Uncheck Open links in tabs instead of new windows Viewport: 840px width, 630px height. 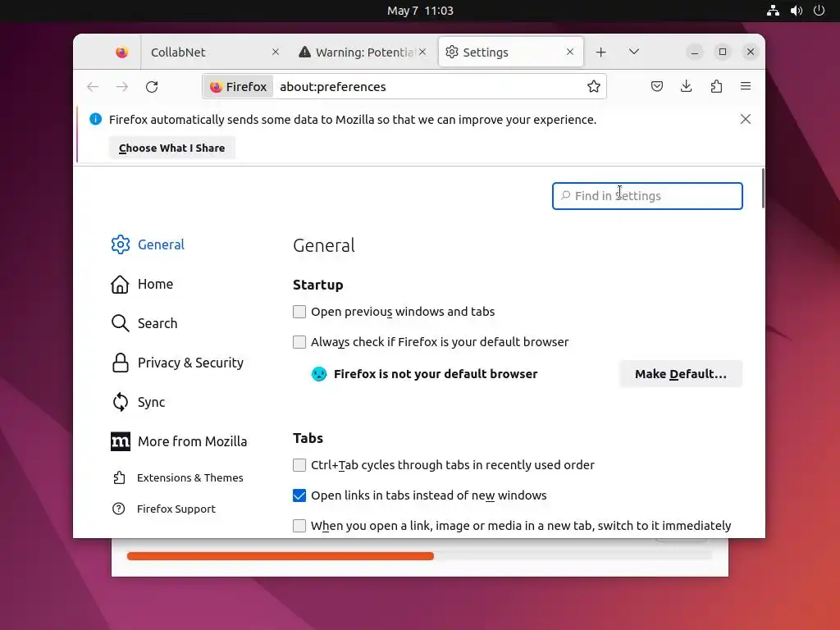pos(299,495)
